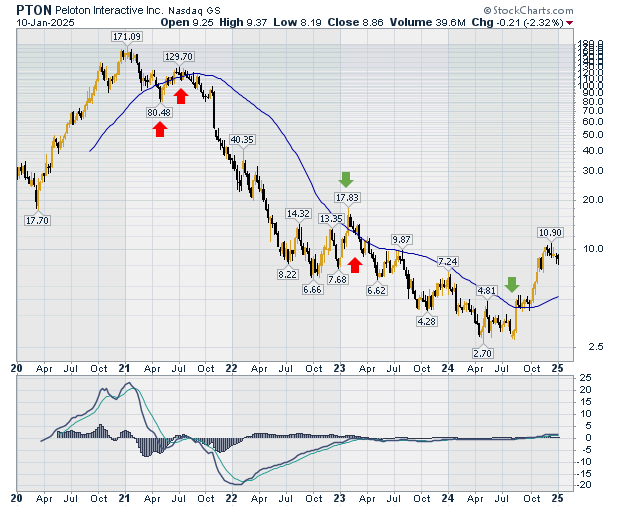
Task: Click the green arrow above the 17.83 peak
Action: point(346,180)
